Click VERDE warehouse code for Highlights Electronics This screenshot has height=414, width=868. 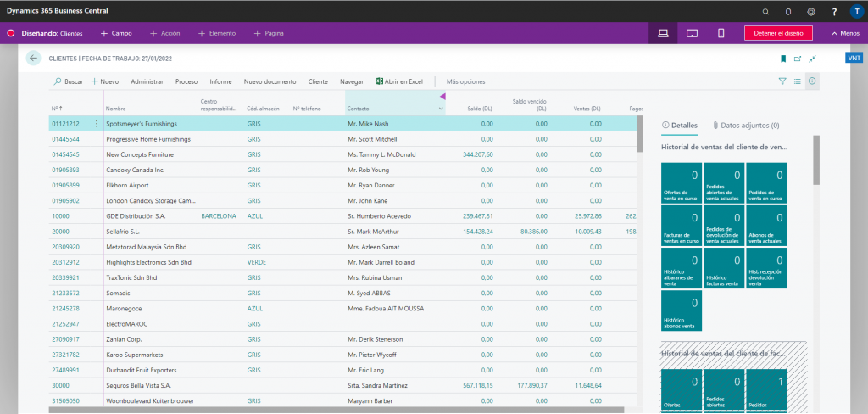[x=256, y=262]
